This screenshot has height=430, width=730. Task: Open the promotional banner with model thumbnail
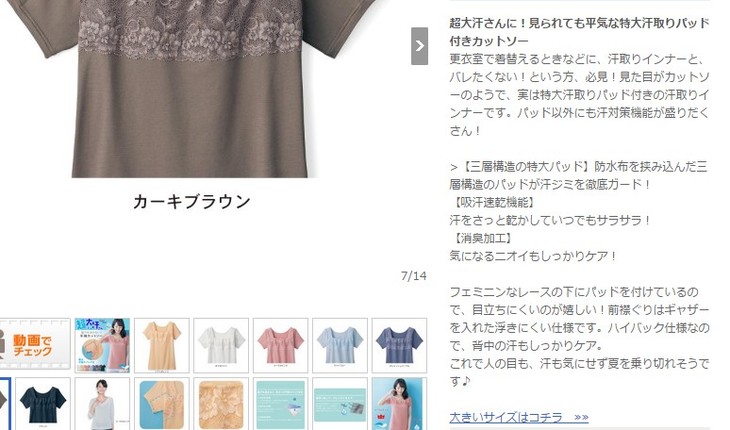tap(102, 345)
